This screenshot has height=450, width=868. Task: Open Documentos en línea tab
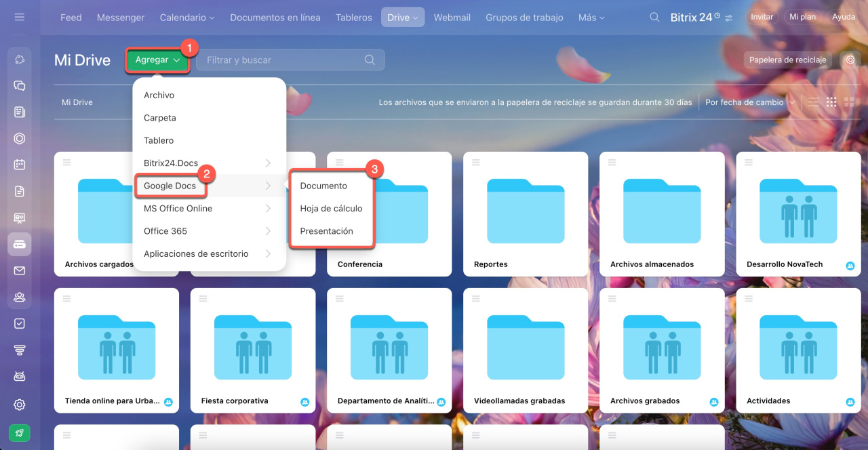275,18
